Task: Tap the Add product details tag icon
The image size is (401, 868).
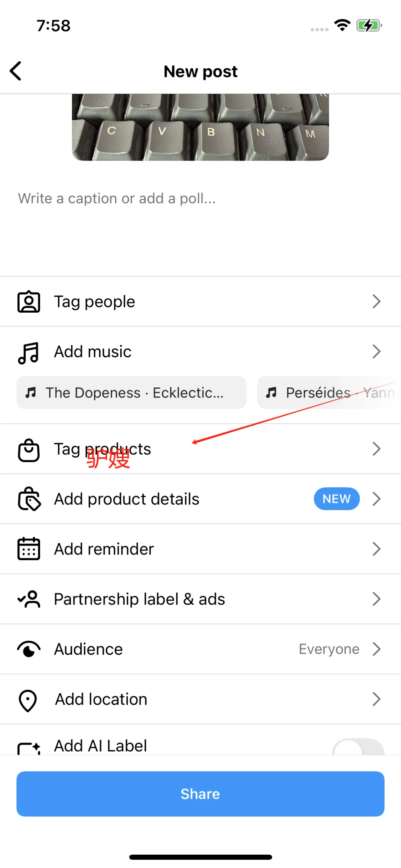Action: 29,499
